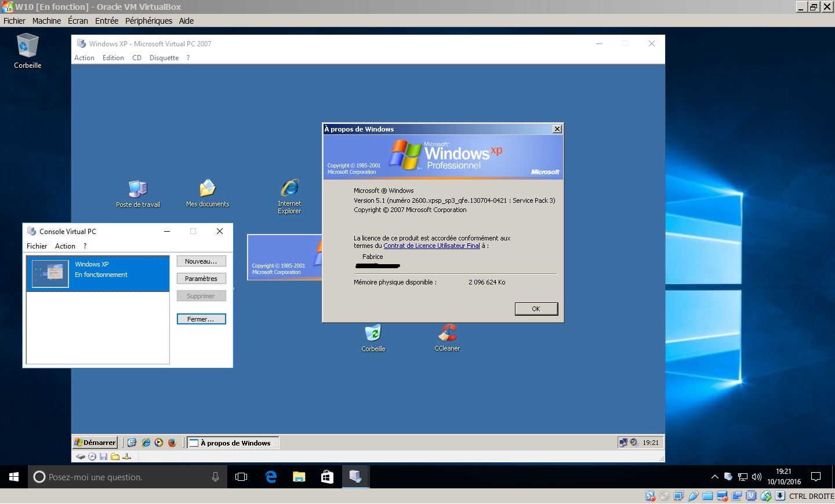Image resolution: width=835 pixels, height=504 pixels.
Task: Open Poste de travail desktop icon
Action: [x=138, y=190]
